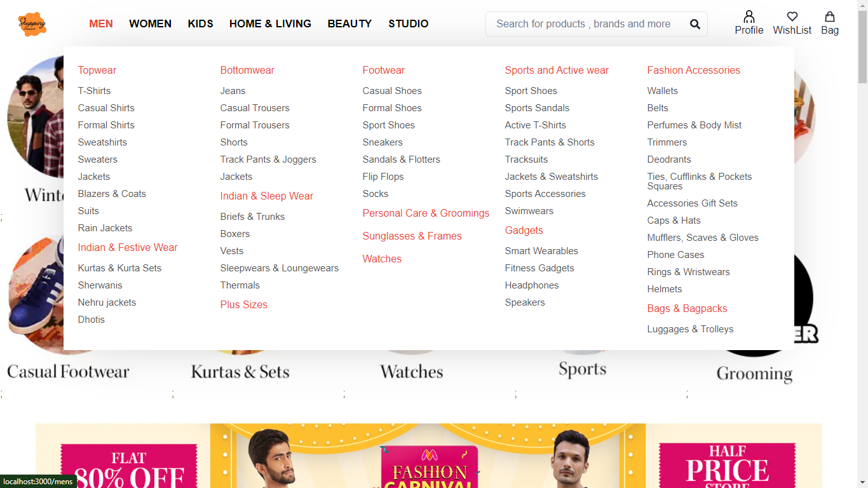The width and height of the screenshot is (868, 488).
Task: Click the Gadgets heading
Action: click(x=524, y=231)
